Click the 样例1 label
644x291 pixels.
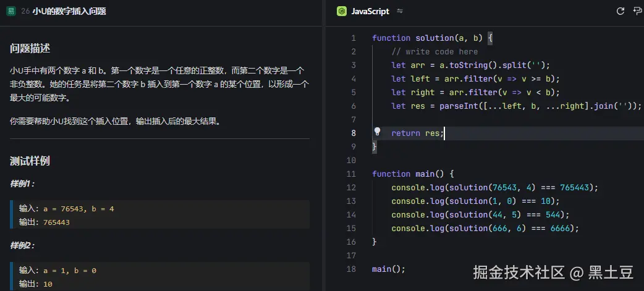point(22,184)
